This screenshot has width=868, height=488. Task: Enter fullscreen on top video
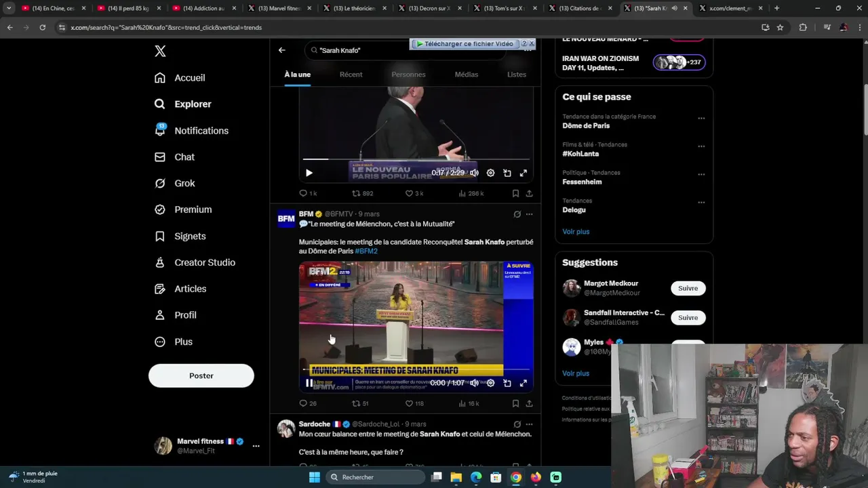point(524,173)
